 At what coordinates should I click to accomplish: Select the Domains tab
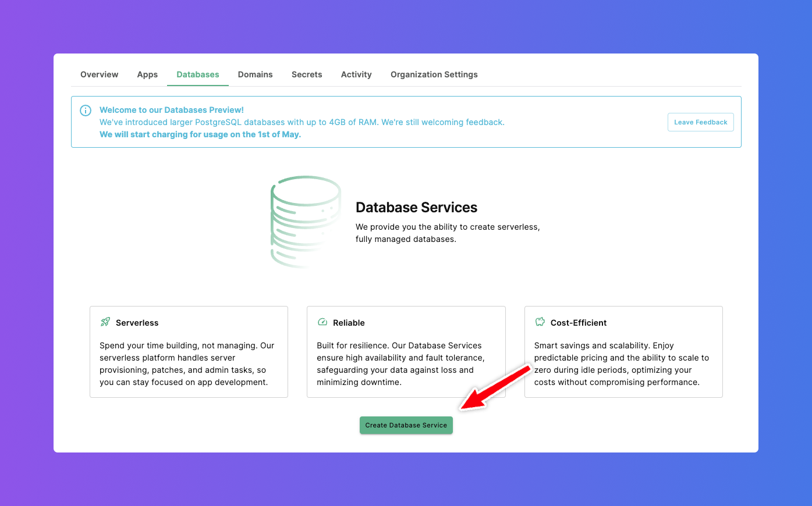click(x=255, y=74)
